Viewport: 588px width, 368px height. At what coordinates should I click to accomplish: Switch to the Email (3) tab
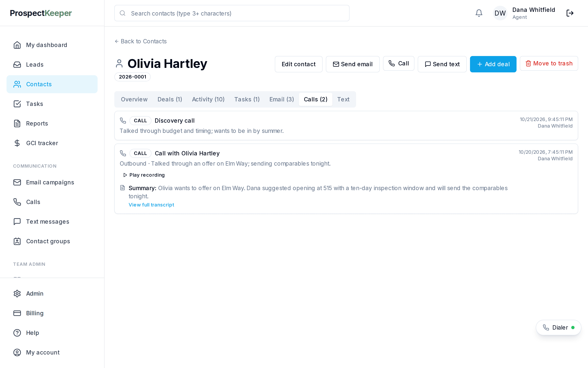point(282,99)
